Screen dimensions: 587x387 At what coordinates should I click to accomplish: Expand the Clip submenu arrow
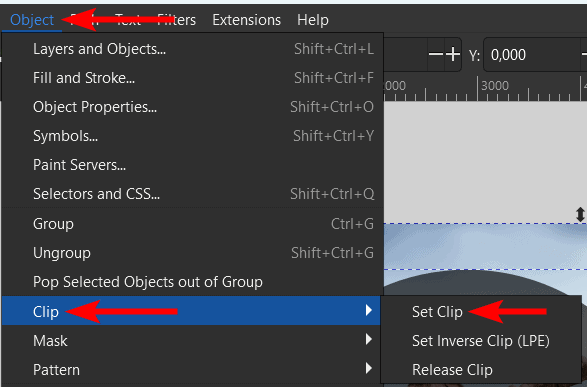click(369, 310)
